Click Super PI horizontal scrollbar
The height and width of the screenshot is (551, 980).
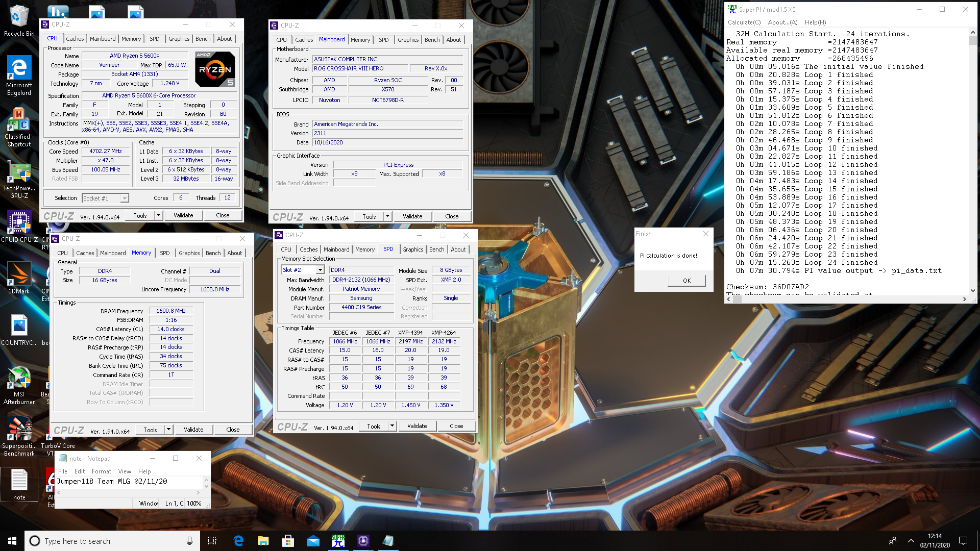pyautogui.click(x=847, y=299)
